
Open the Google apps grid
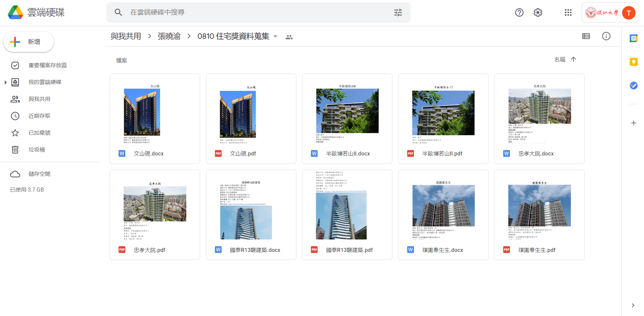point(568,12)
